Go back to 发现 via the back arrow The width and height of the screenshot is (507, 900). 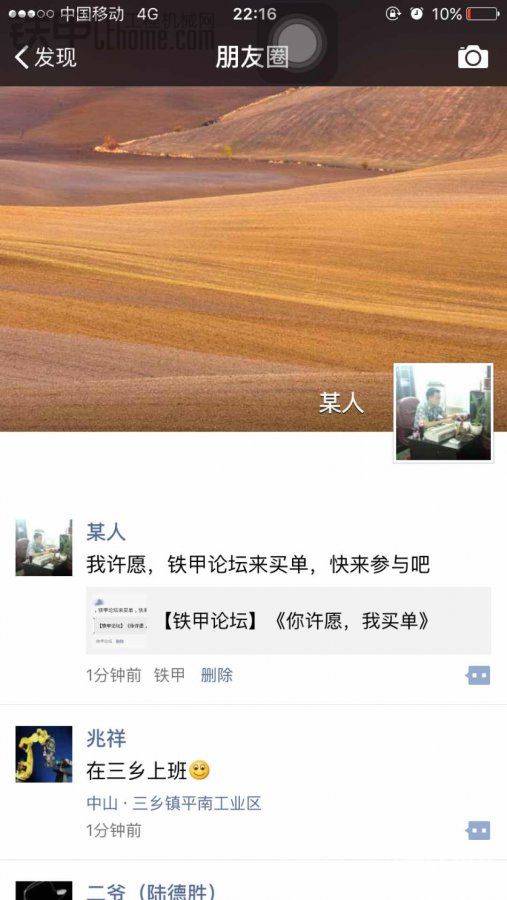coord(45,57)
